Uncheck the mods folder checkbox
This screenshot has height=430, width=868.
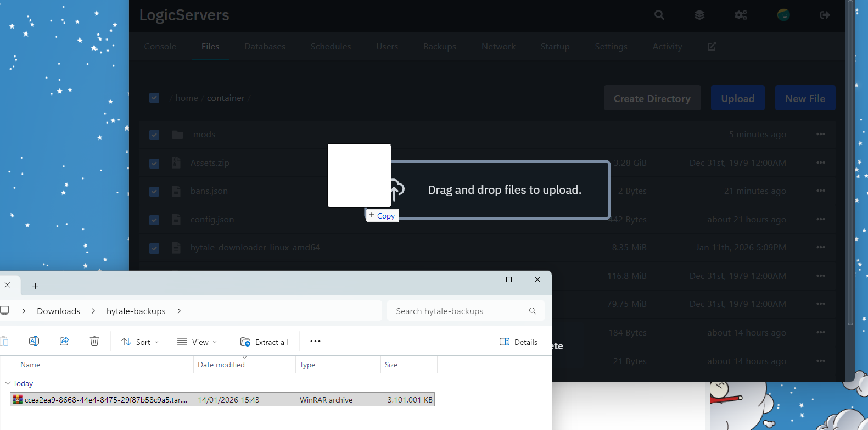tap(154, 135)
